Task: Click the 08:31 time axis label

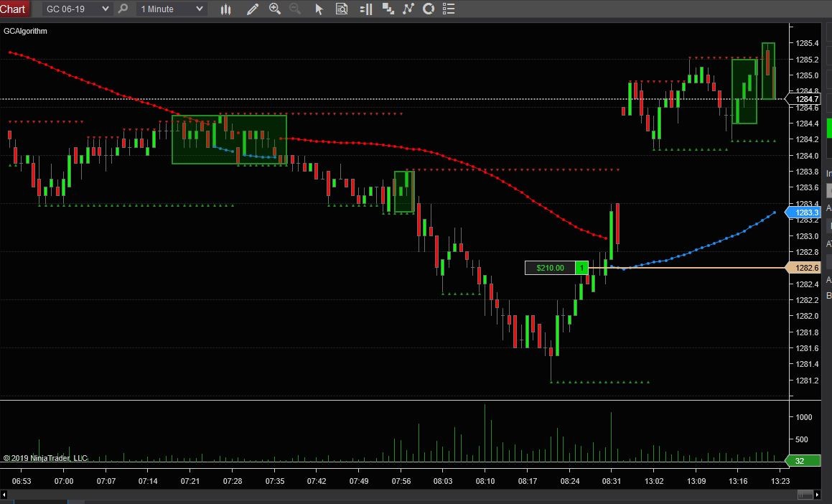Action: pyautogui.click(x=612, y=481)
